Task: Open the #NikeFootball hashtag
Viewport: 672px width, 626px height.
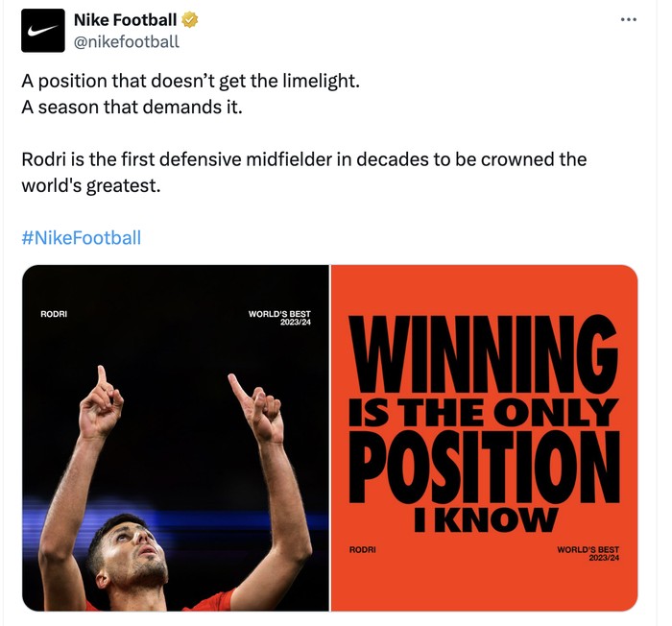Action: coord(81,237)
